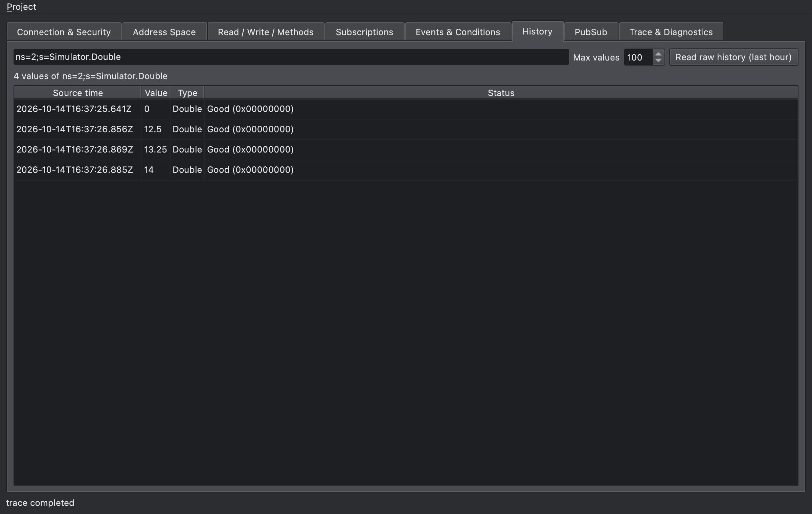Decrease Max values with down arrow
This screenshot has height=514, width=812.
pos(658,61)
